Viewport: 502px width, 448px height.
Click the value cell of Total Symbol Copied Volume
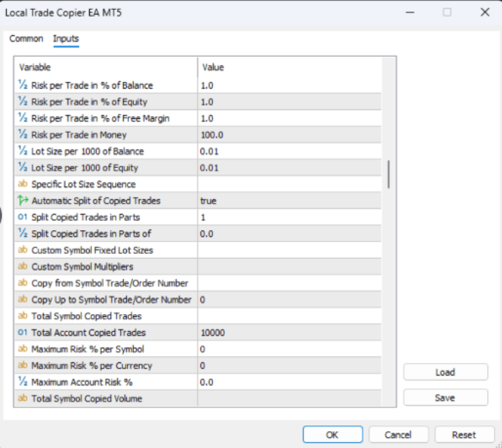click(289, 398)
